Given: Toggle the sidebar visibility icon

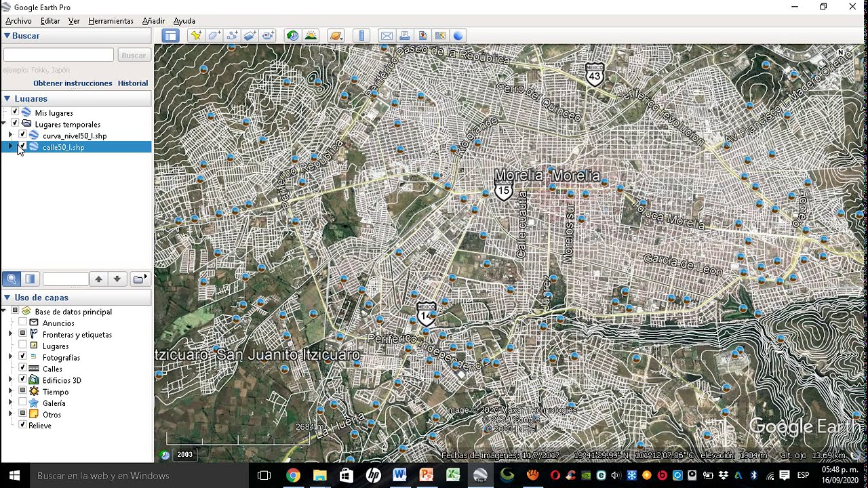Looking at the screenshot, I should pyautogui.click(x=170, y=35).
